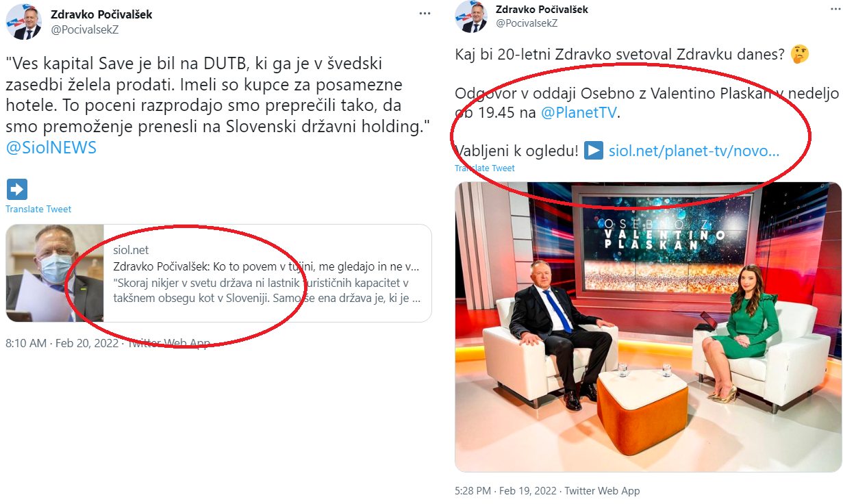Click the right tweet's profile avatar

(x=470, y=16)
